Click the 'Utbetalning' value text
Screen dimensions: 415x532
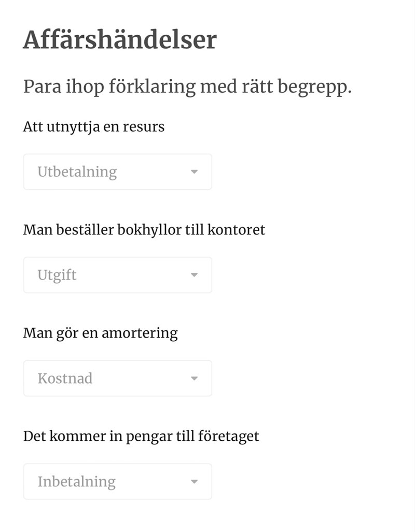pyautogui.click(x=77, y=172)
